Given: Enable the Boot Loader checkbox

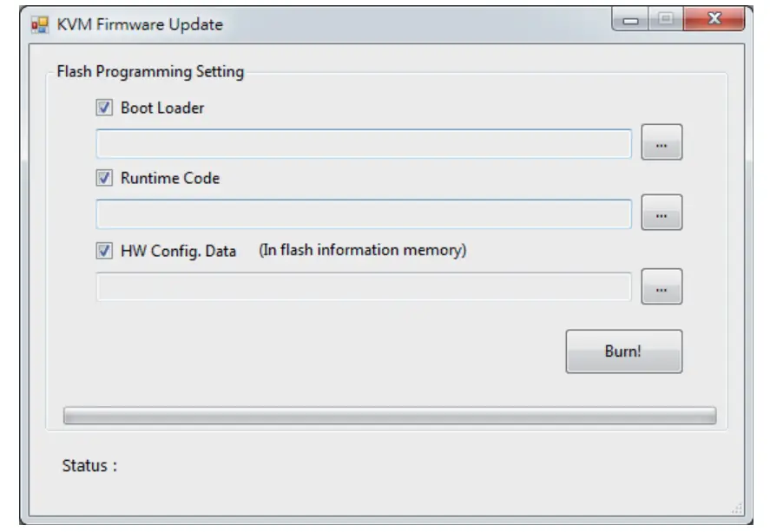Looking at the screenshot, I should pyautogui.click(x=103, y=106).
